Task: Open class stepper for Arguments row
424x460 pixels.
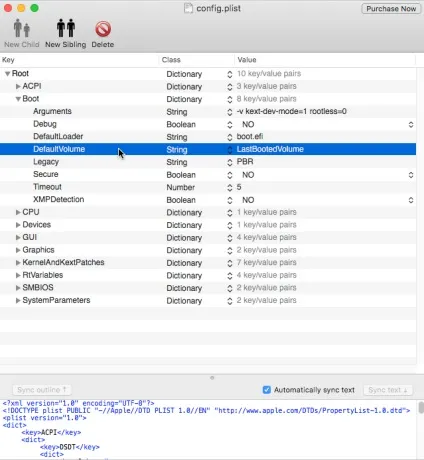Action: click(229, 112)
